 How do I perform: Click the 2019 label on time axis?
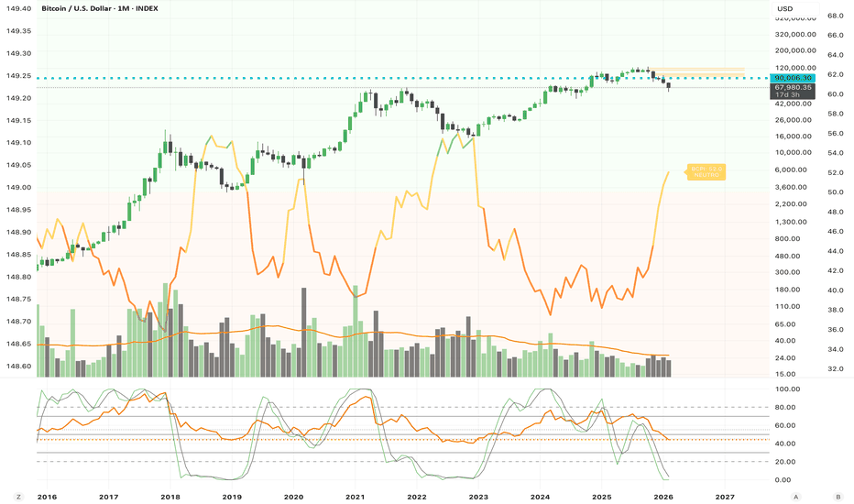pyautogui.click(x=232, y=497)
